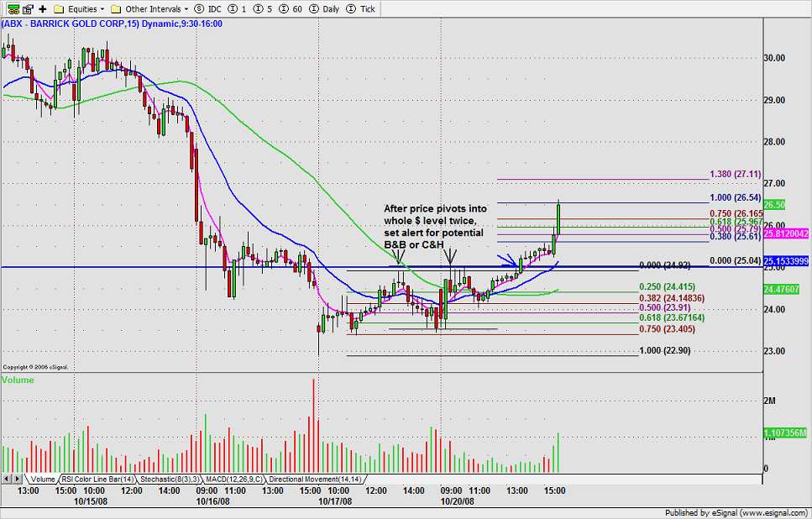
Task: Click the green 26.50 last price tag
Action: (x=775, y=205)
